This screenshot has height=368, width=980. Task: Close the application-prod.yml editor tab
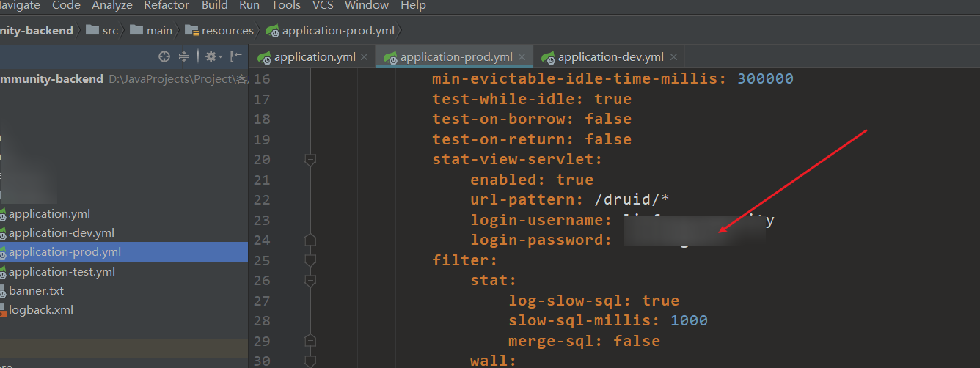click(x=522, y=57)
